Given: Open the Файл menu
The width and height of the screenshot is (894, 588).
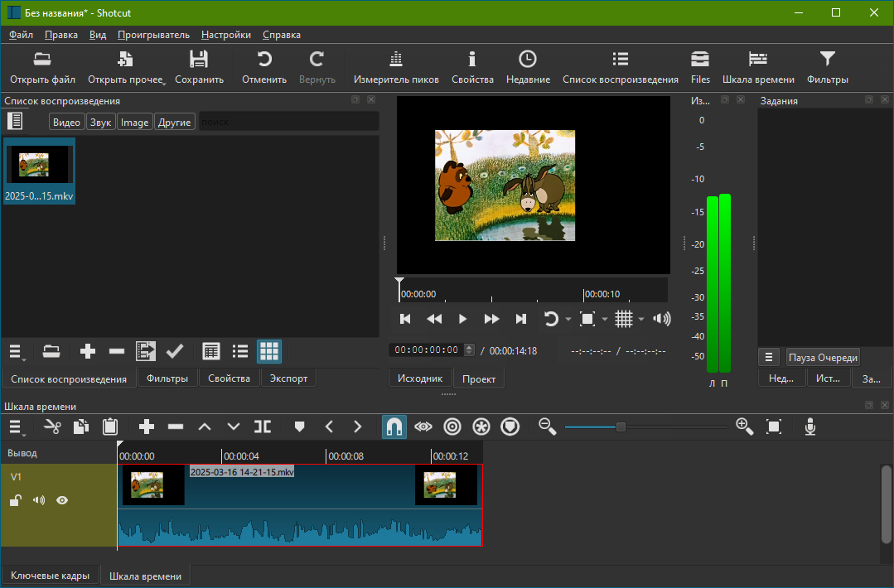Looking at the screenshot, I should 21,35.
